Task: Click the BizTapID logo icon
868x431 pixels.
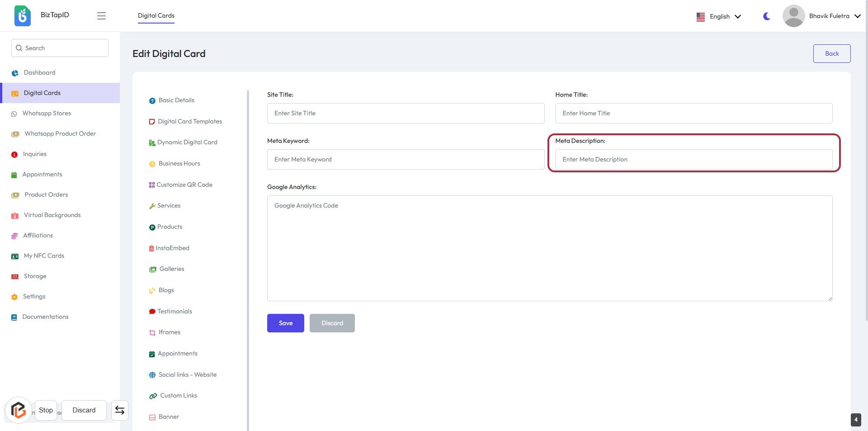Action: (x=22, y=16)
